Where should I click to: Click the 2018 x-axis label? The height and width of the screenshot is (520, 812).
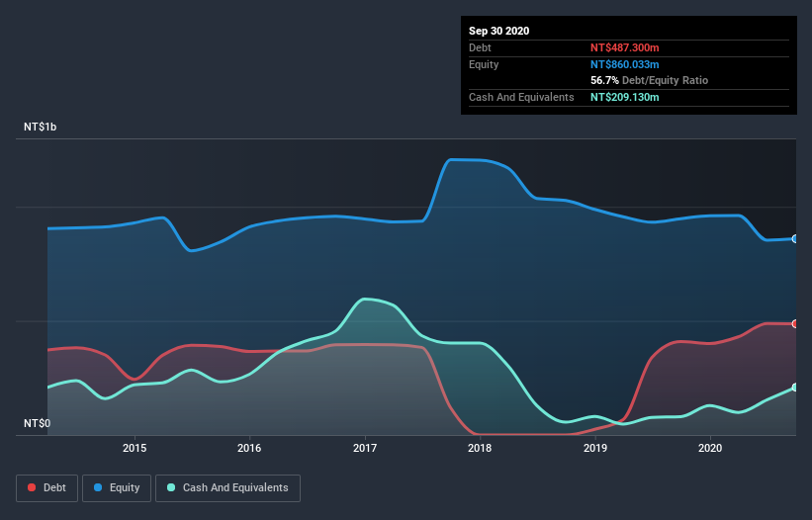click(480, 448)
